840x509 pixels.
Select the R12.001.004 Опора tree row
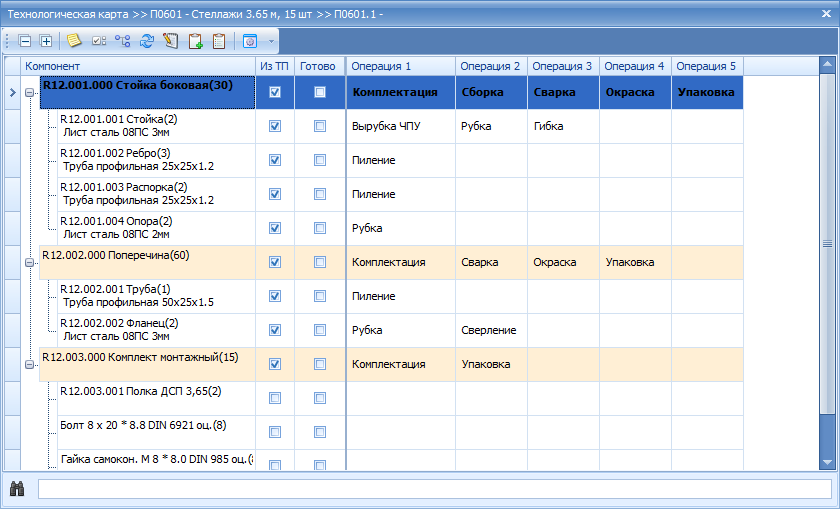[x=156, y=228]
